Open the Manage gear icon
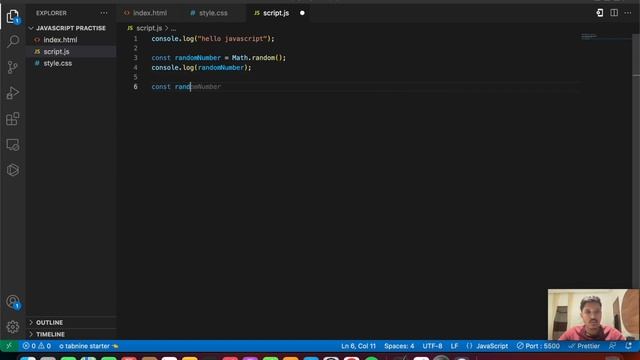Screen dimensions: 640x360 point(13,327)
